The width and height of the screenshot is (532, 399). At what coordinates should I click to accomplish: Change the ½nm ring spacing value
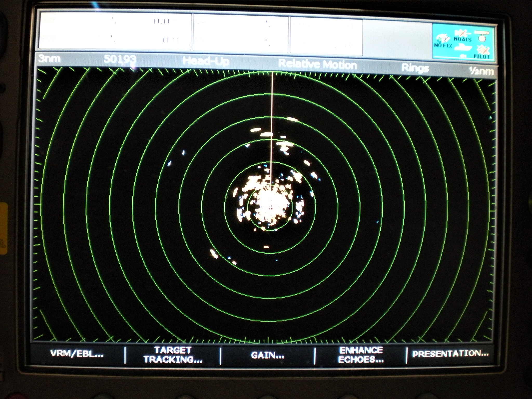(x=481, y=71)
